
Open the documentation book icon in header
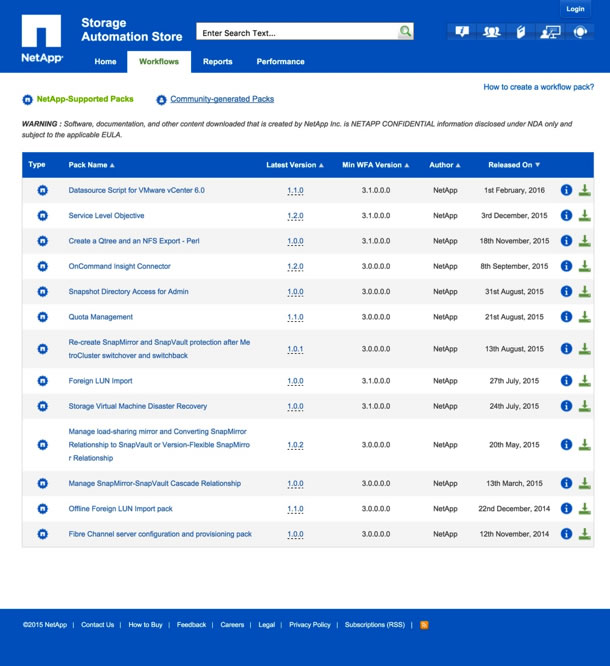tap(521, 32)
